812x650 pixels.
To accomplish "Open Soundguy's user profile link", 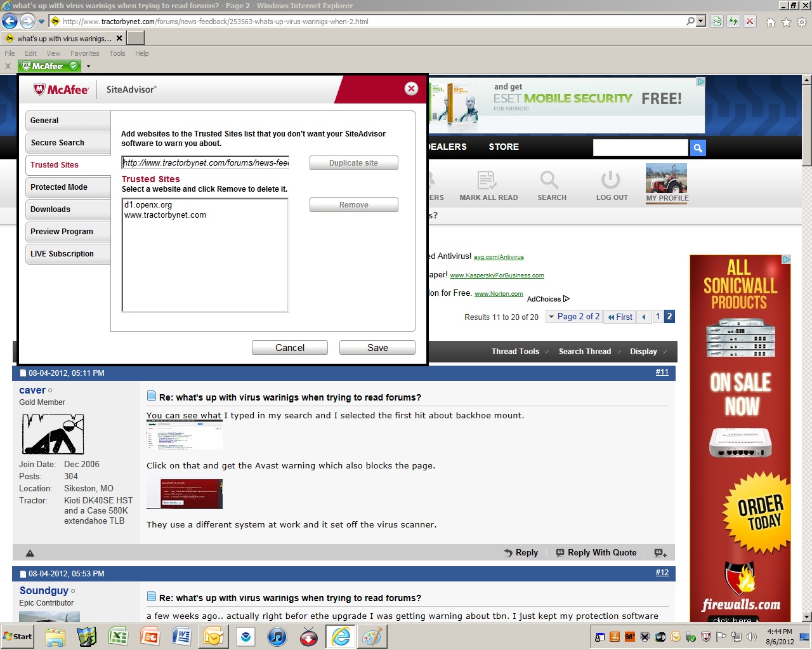I will [x=44, y=591].
